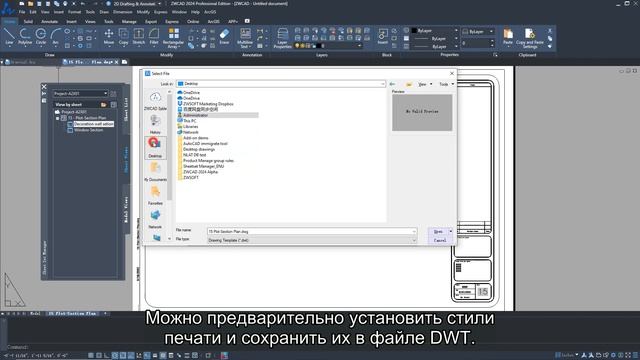This screenshot has width=640, height=360.
Task: Click the undo arrow in quick access toolbar
Action: pos(83,4)
